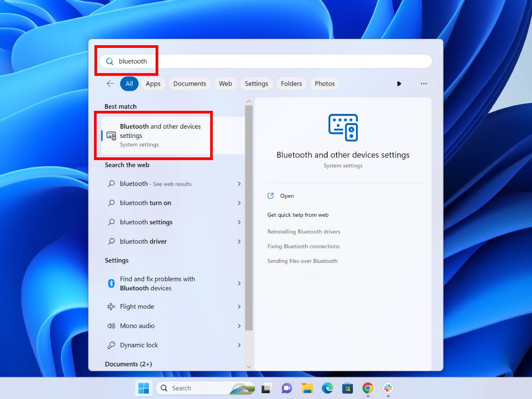Click Open in the preview pane
532x399 pixels.
point(287,196)
